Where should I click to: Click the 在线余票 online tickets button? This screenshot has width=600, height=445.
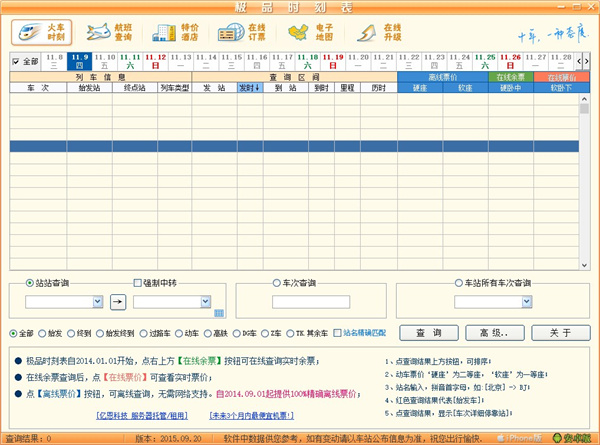click(x=511, y=77)
